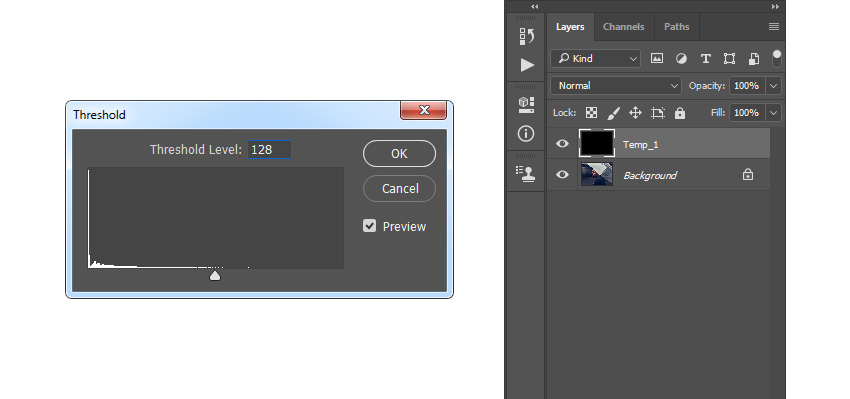Lock transparent pixels icon

point(591,113)
